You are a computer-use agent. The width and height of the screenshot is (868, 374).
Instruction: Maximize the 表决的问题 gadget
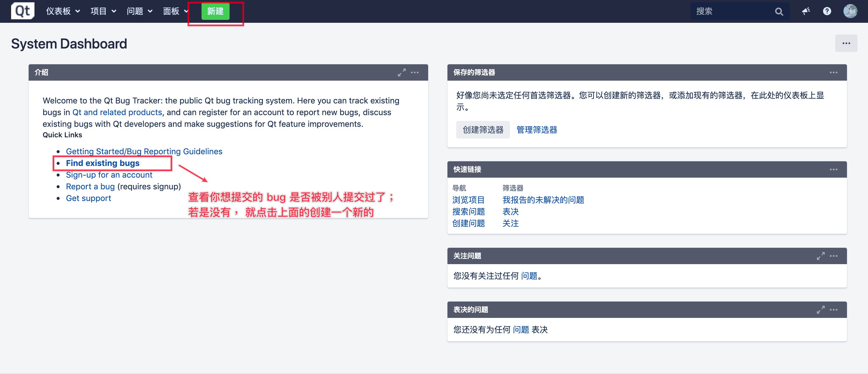820,310
